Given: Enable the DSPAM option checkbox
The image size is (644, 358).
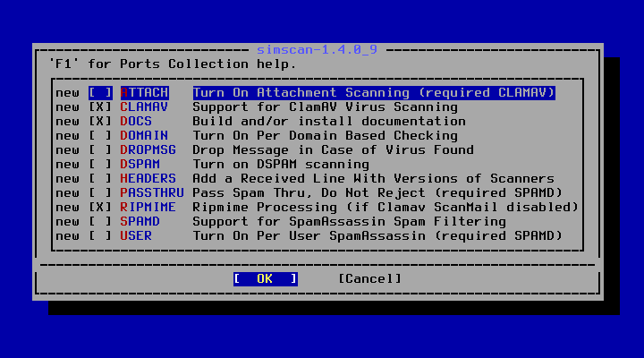Looking at the screenshot, I should (100, 165).
